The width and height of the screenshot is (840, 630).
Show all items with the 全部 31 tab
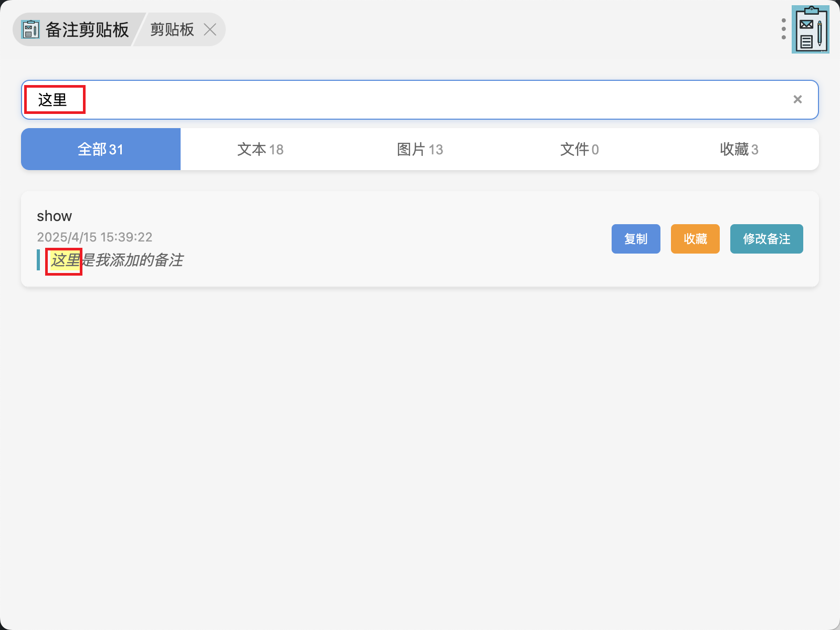tap(101, 149)
